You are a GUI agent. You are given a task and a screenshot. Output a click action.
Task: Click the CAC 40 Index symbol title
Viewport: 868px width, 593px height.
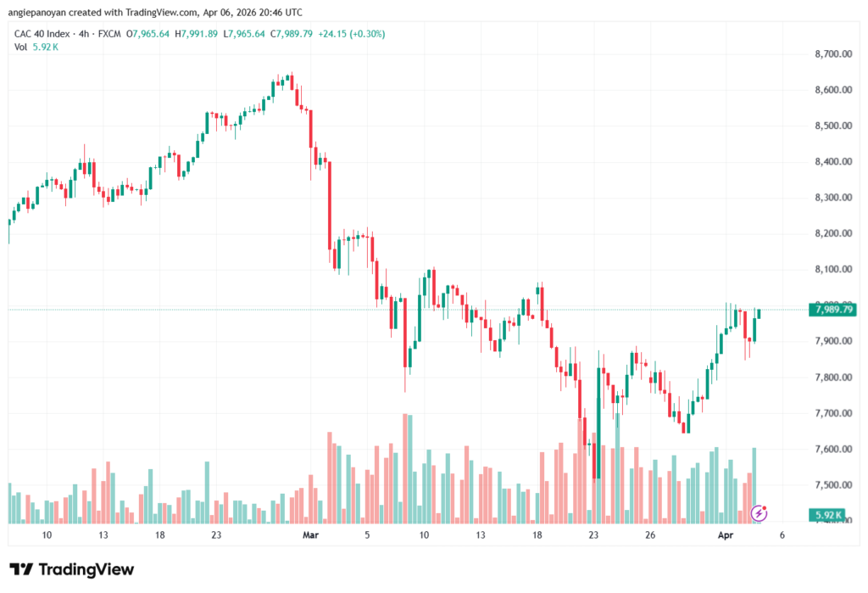(43, 33)
